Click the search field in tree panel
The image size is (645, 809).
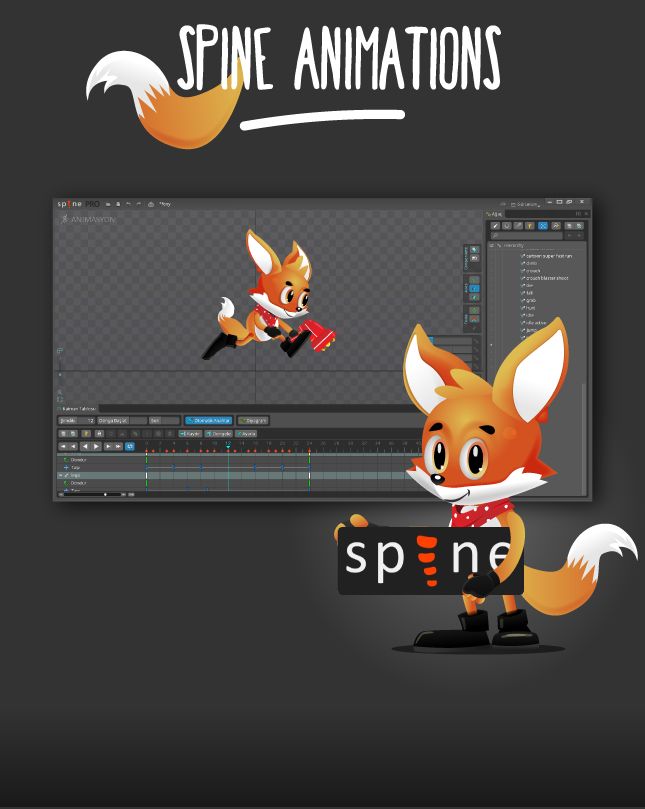[526, 236]
